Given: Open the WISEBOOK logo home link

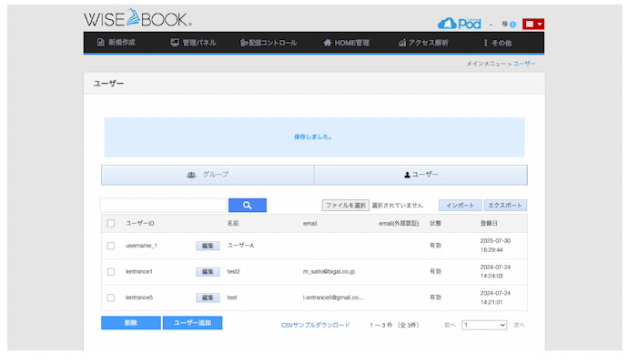Looking at the screenshot, I should pos(137,19).
